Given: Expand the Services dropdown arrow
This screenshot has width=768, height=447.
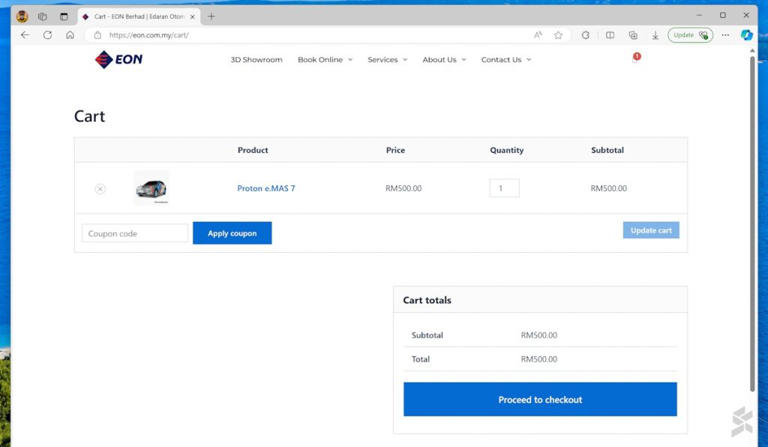Looking at the screenshot, I should click(405, 60).
